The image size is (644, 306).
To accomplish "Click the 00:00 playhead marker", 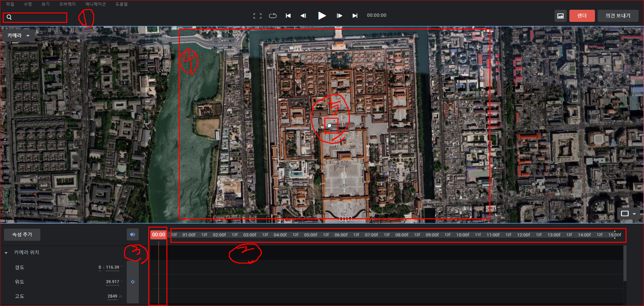I will pos(159,235).
